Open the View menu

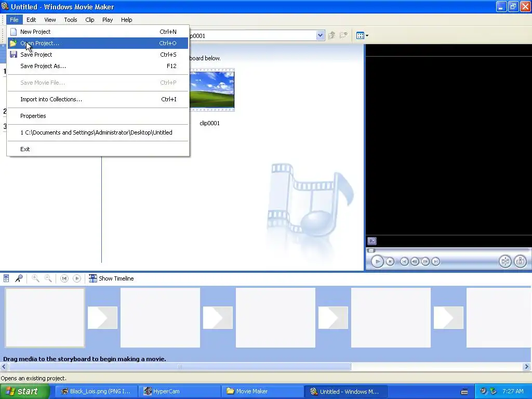click(x=50, y=20)
